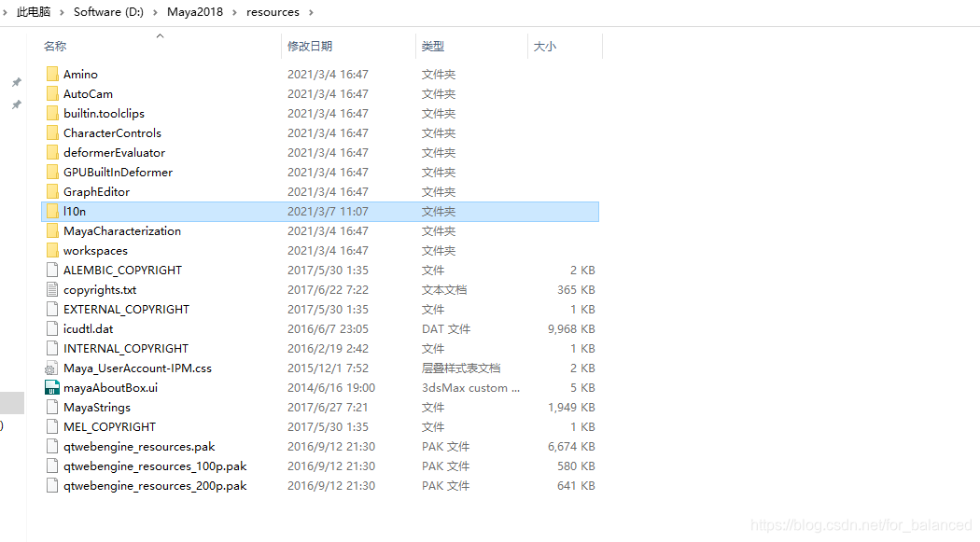Select the mayaAboutBox.ui file name text
Image resolution: width=980 pixels, height=542 pixels.
pos(111,388)
